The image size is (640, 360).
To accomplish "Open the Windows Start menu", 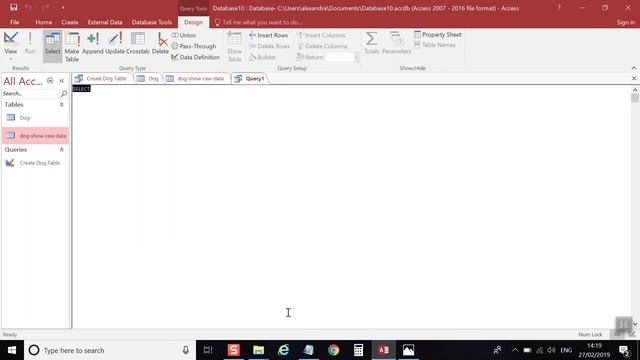I will [x=12, y=350].
